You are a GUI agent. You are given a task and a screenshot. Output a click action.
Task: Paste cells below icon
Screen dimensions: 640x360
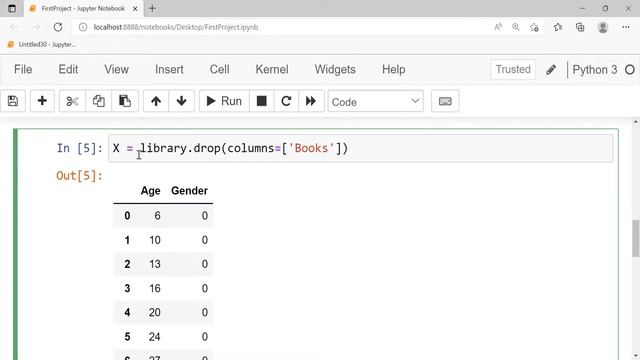point(125,101)
